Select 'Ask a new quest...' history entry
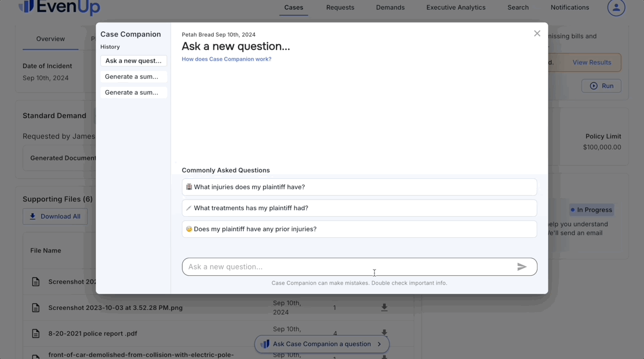The image size is (644, 359). click(133, 61)
